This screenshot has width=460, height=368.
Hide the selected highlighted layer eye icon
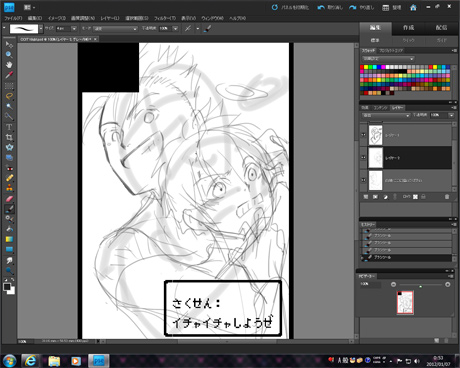[x=363, y=157]
